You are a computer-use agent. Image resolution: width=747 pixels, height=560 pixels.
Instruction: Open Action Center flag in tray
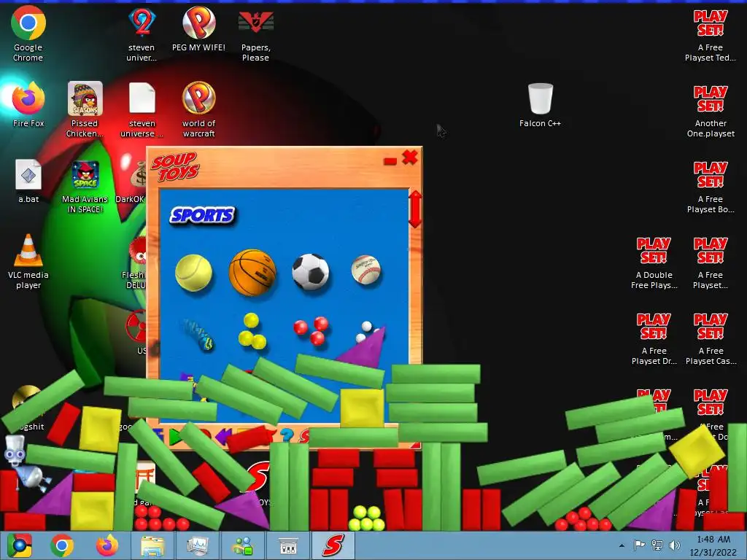point(639,545)
